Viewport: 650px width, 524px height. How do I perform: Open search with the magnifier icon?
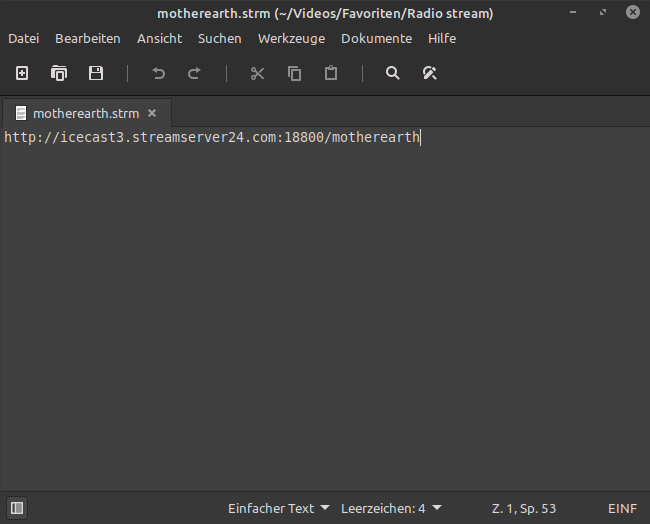[393, 73]
